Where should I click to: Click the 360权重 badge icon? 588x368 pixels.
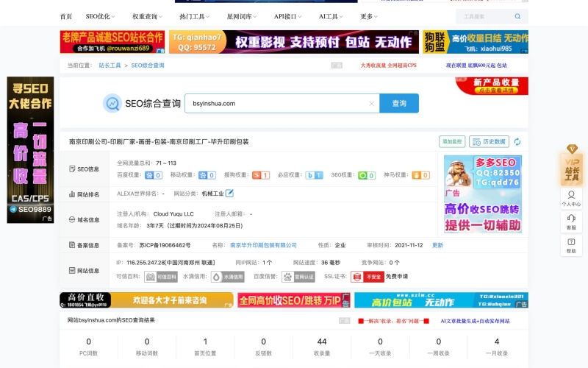click(x=367, y=175)
